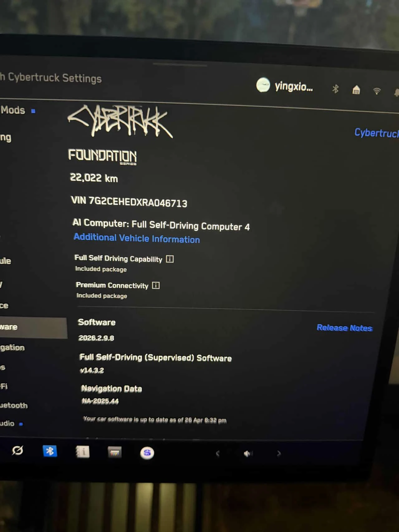Open the Service sidebar item
This screenshot has width=399, height=532.
tap(4, 306)
